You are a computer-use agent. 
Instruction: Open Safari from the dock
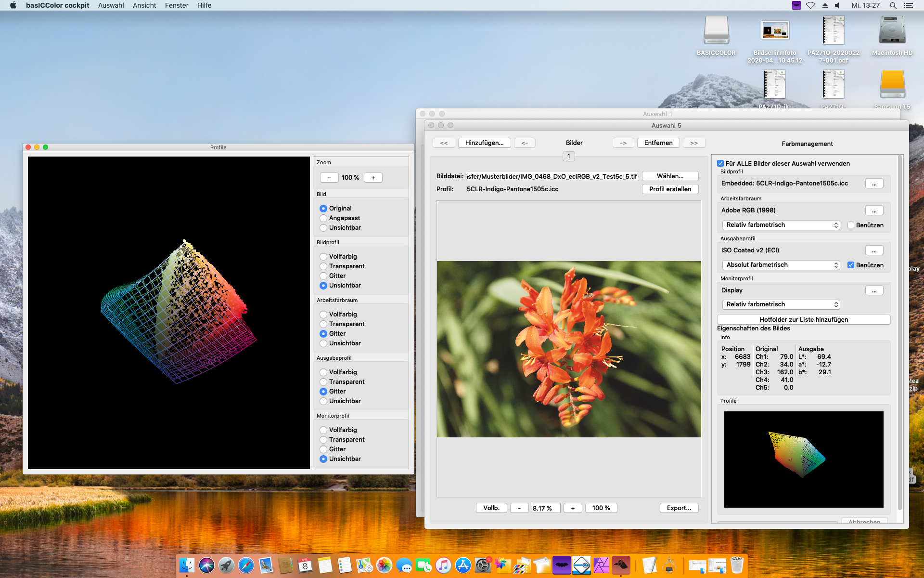point(246,565)
